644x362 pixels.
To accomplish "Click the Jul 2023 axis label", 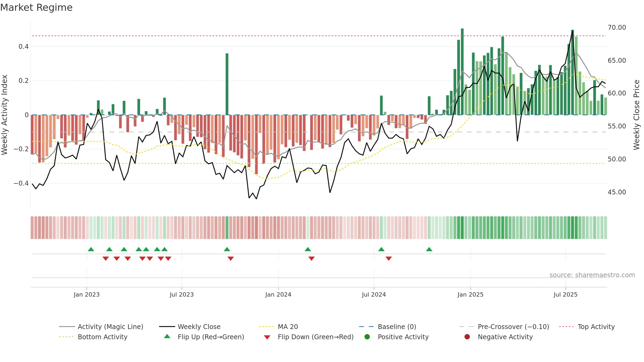I will point(182,294).
